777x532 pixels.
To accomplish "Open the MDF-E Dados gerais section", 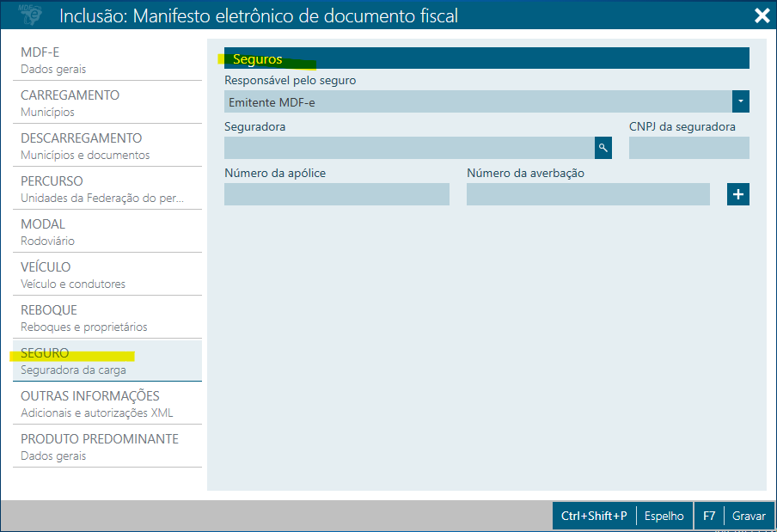I will (x=107, y=60).
